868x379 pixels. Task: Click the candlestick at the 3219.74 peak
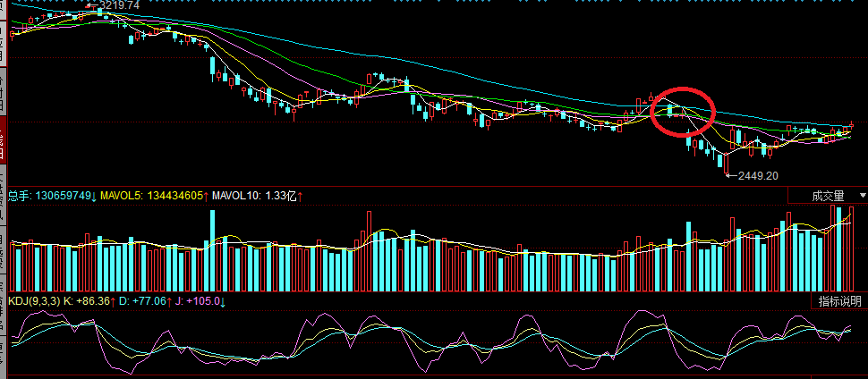click(98, 12)
